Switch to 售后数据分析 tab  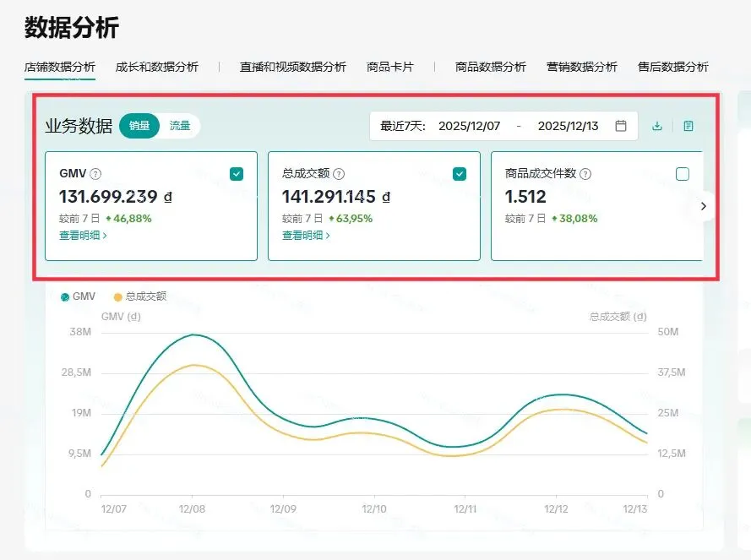point(673,67)
